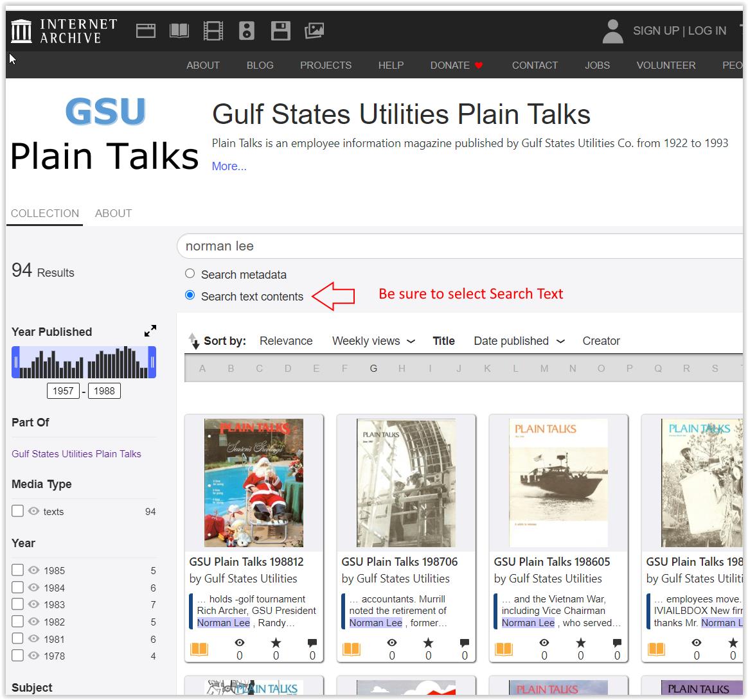
Task: Click the More... description link
Action: click(229, 166)
